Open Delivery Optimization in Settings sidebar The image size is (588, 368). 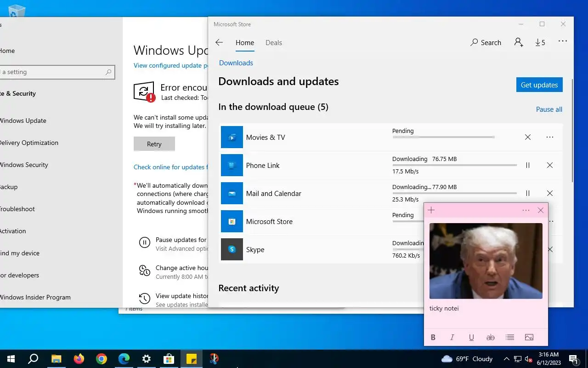[x=29, y=143]
